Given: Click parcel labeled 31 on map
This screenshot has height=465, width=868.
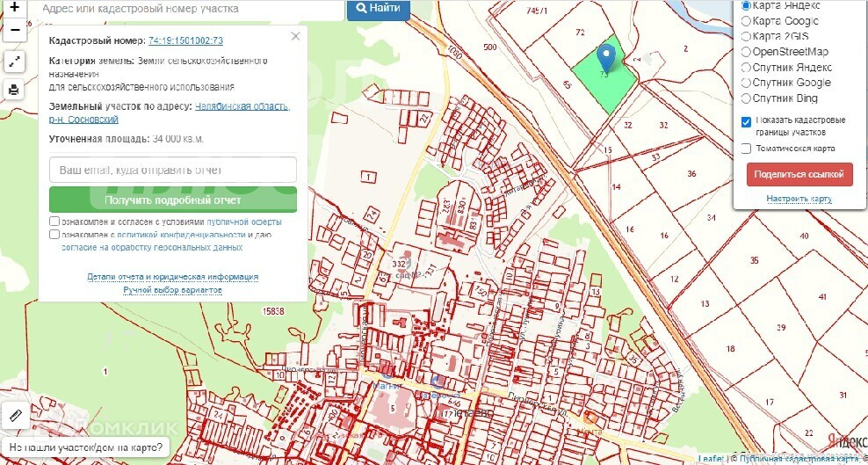Looking at the screenshot, I should pos(843,396).
